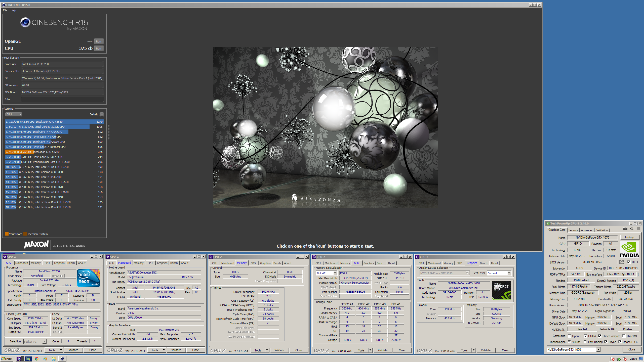Click the GPU-Z Close button

coord(631,349)
